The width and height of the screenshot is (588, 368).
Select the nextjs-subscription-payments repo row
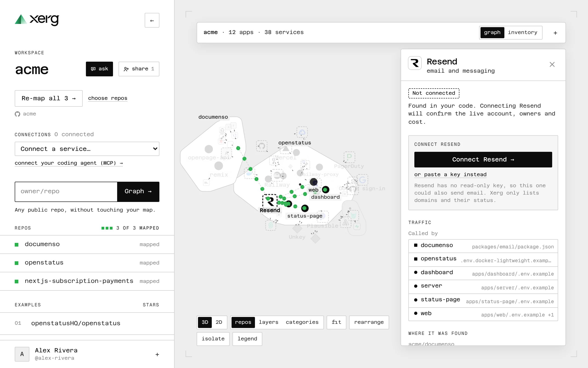(87, 281)
